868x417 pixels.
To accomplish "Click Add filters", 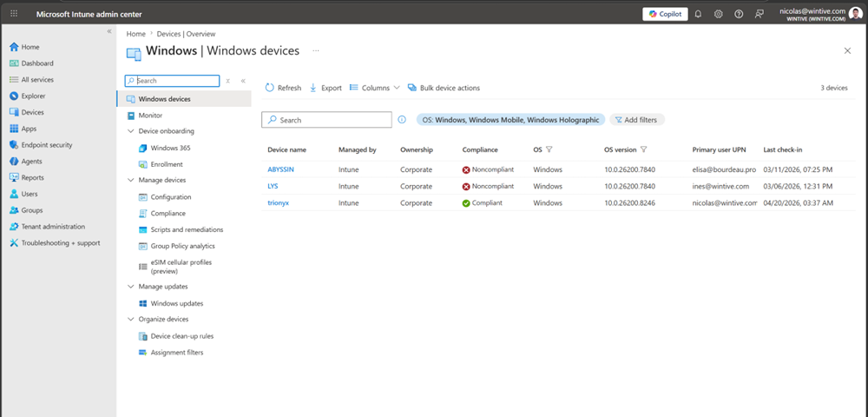I will point(637,120).
